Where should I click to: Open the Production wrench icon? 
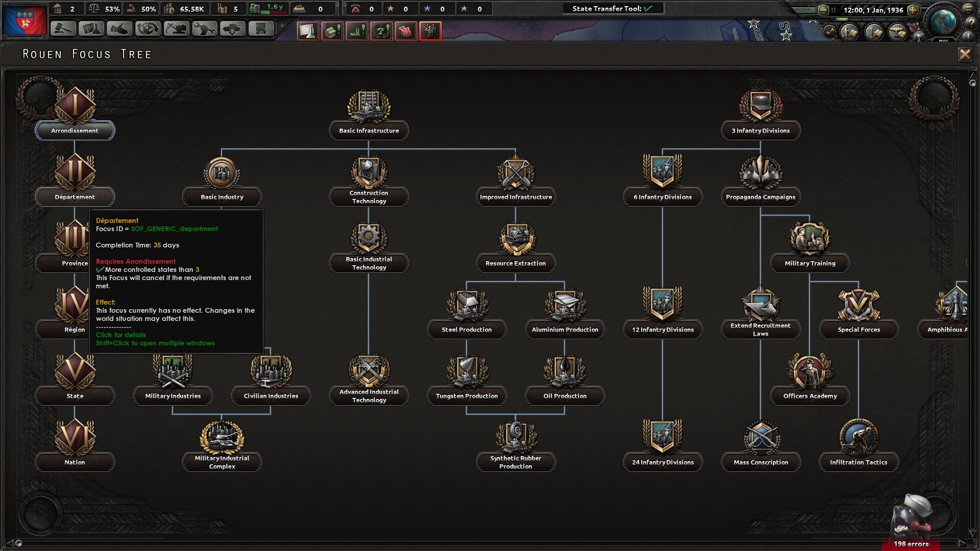pyautogui.click(x=204, y=29)
